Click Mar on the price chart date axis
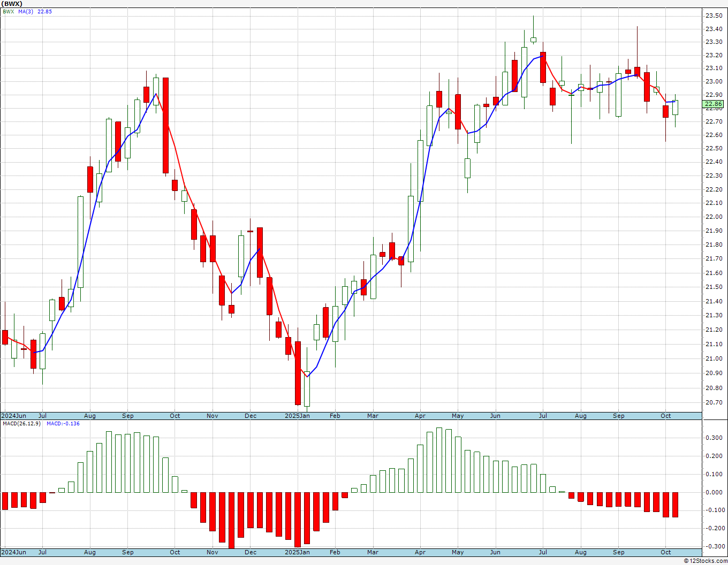728x565 pixels. [373, 416]
